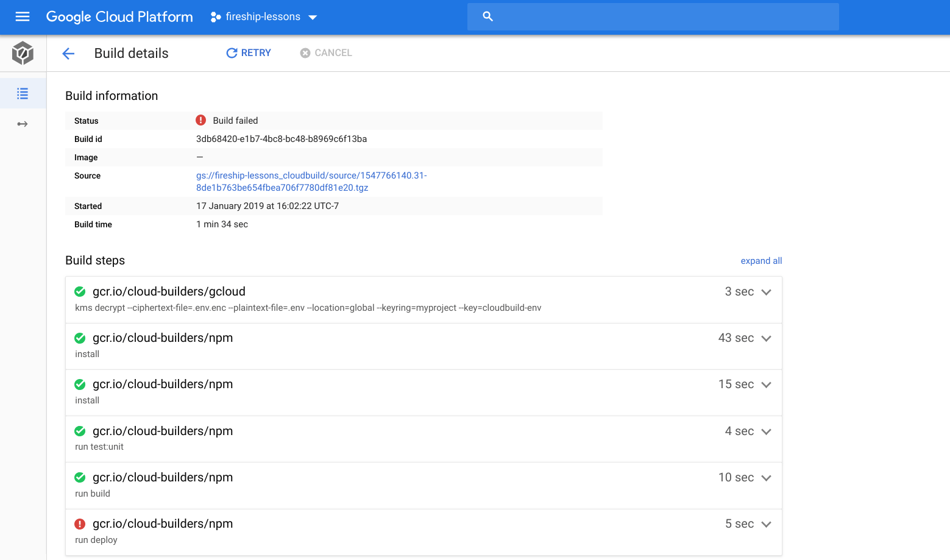Image resolution: width=950 pixels, height=560 pixels.
Task: Click the green check icon on gcloud step
Action: pos(80,292)
